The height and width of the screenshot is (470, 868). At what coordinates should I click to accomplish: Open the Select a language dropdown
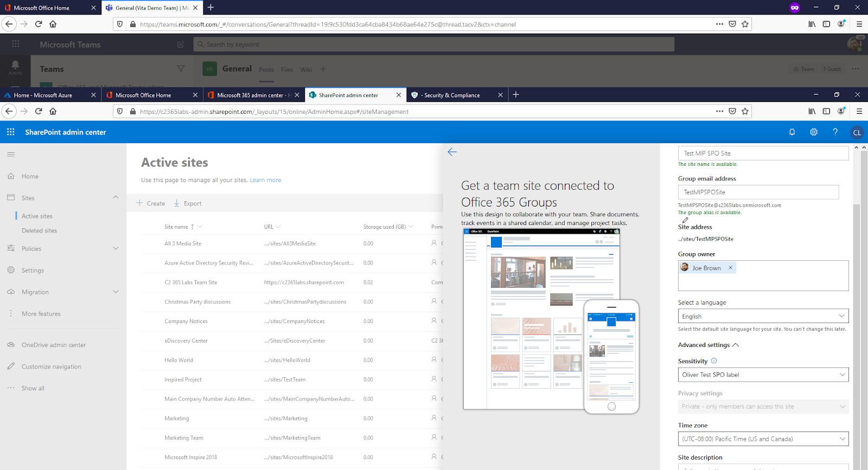763,316
